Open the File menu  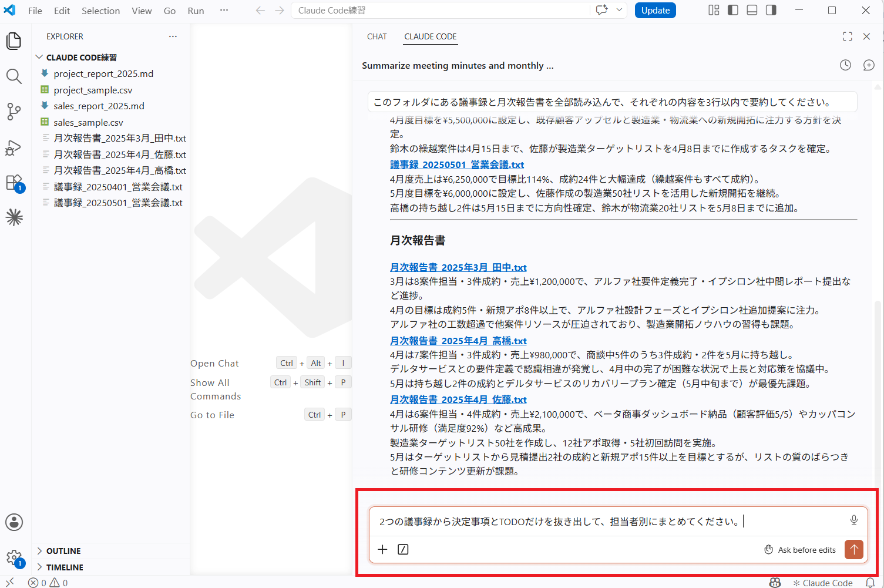[x=35, y=11]
